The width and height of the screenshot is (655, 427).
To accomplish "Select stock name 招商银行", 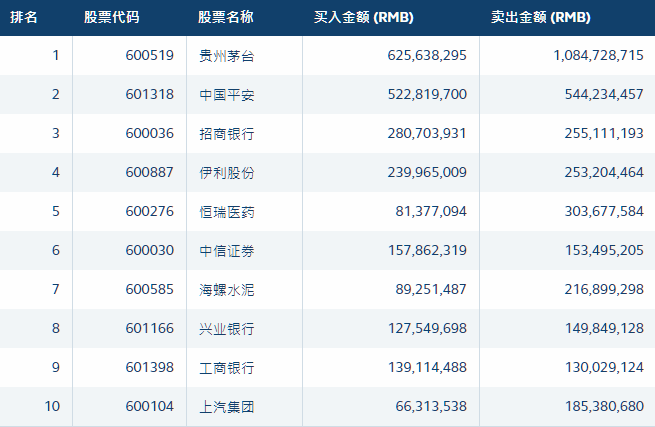I will [x=227, y=134].
